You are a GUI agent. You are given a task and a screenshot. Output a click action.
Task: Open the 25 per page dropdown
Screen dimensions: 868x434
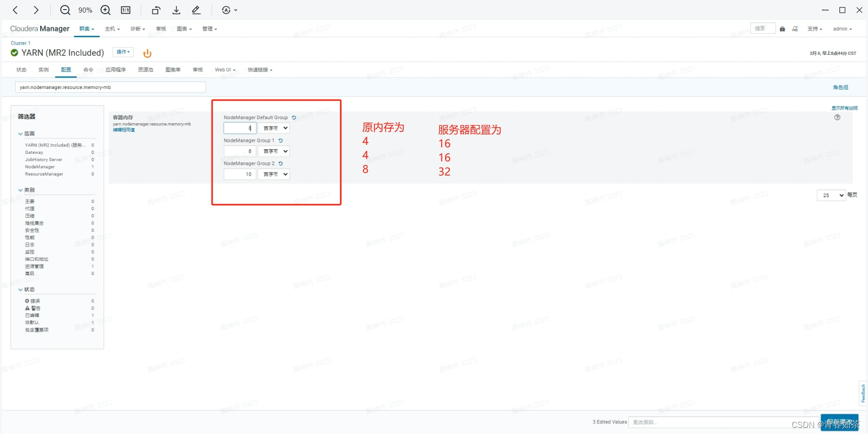click(x=831, y=195)
